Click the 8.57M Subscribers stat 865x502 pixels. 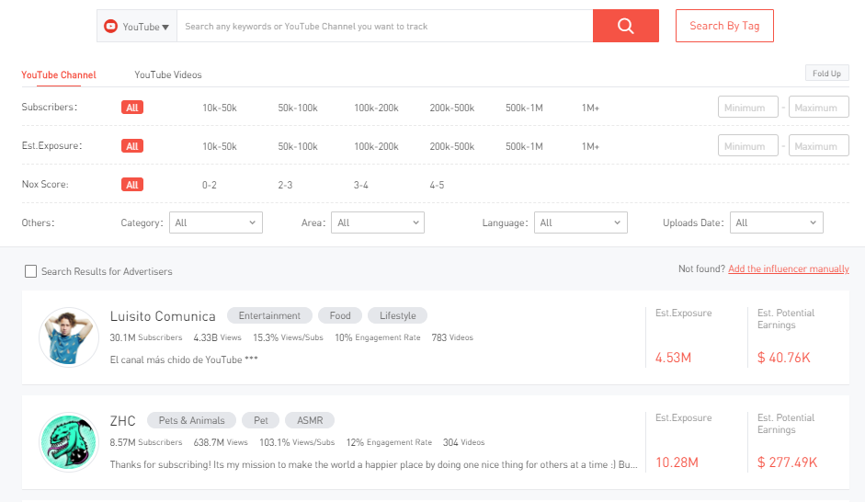[x=146, y=442]
